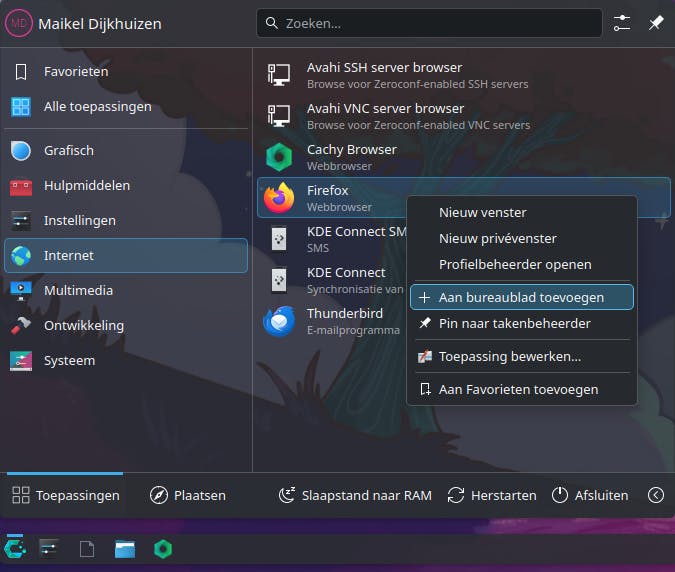Toggle the pin launcher open icon
The height and width of the screenshot is (572, 675).
(x=656, y=23)
